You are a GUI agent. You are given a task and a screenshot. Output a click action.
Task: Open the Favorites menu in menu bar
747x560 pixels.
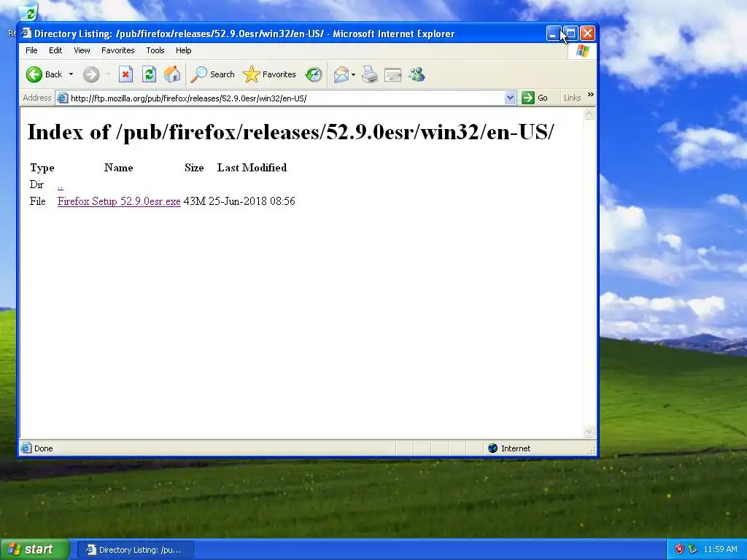(x=117, y=50)
